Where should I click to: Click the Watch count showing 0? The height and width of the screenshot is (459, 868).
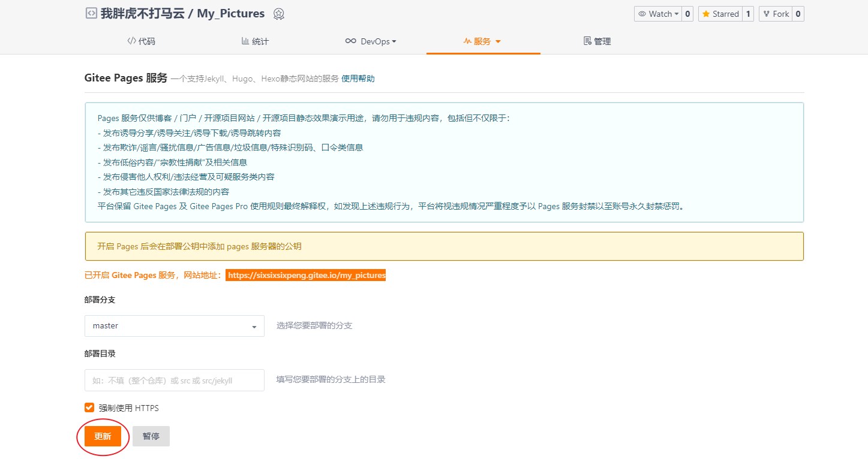coord(687,14)
